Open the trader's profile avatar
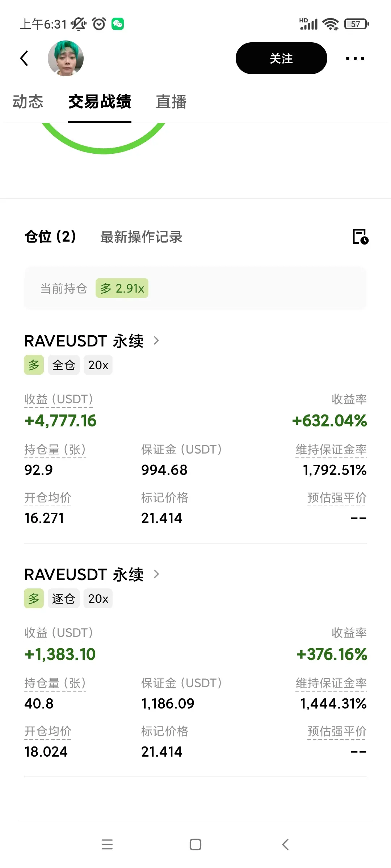Viewport: 391px width, 868px height. tap(66, 58)
